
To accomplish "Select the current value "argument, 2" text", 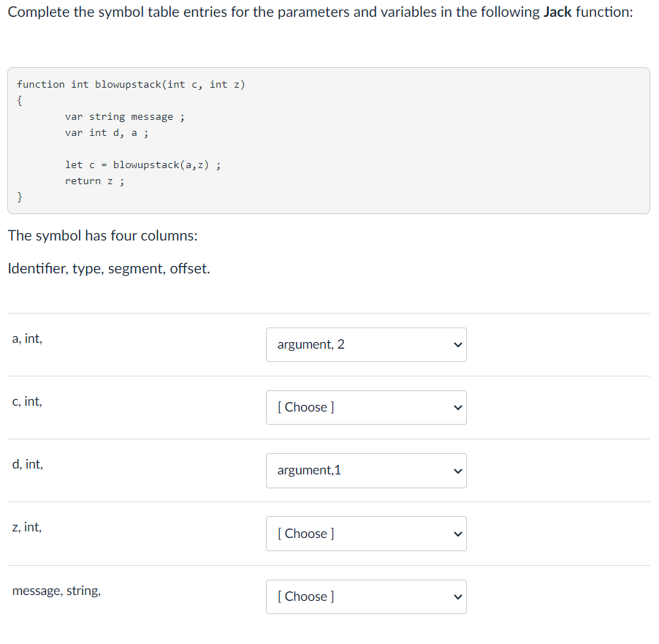I will click(x=310, y=344).
